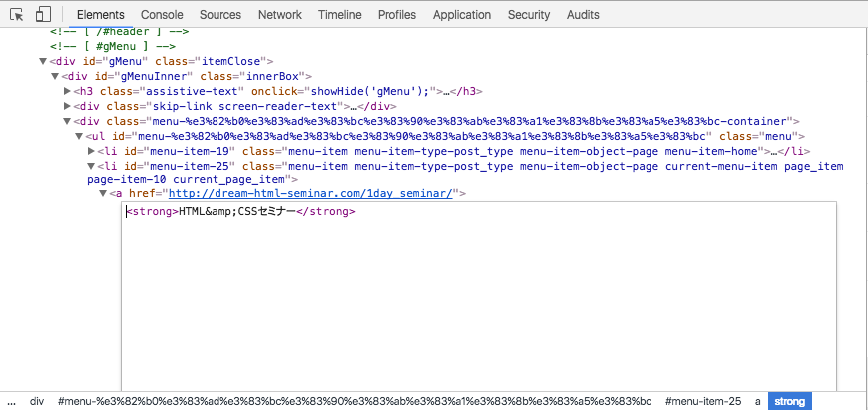Select the Timeline tab

pos(340,15)
